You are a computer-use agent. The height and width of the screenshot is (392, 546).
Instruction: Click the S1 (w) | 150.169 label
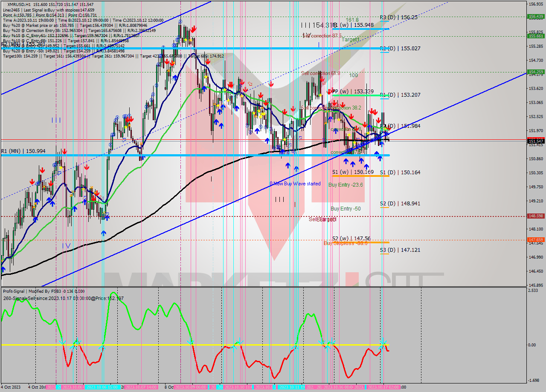click(353, 172)
